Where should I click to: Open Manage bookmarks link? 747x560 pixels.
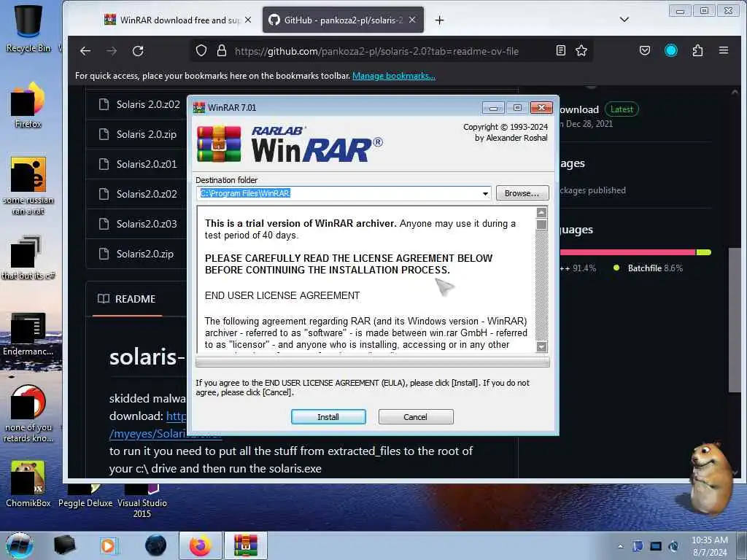click(x=393, y=76)
